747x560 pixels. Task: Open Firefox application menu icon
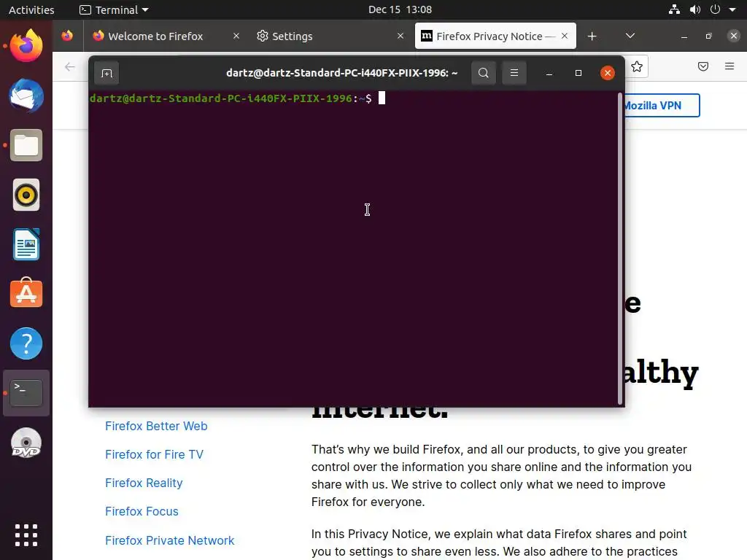pyautogui.click(x=729, y=66)
